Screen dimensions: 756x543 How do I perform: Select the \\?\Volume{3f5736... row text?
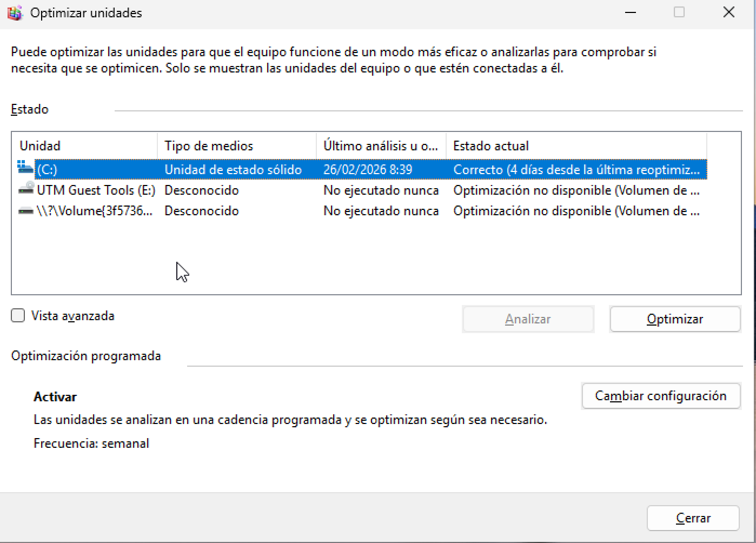(x=95, y=211)
